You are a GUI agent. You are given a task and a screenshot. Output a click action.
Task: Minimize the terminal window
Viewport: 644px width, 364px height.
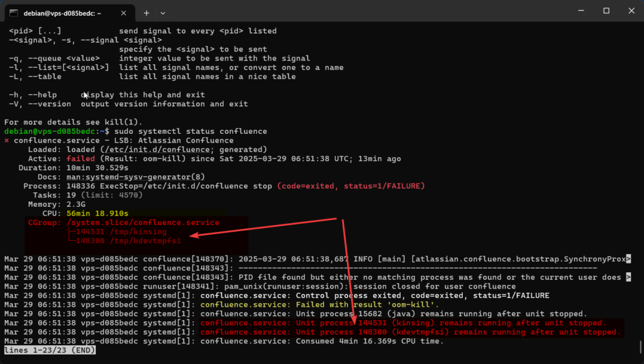[x=581, y=11]
